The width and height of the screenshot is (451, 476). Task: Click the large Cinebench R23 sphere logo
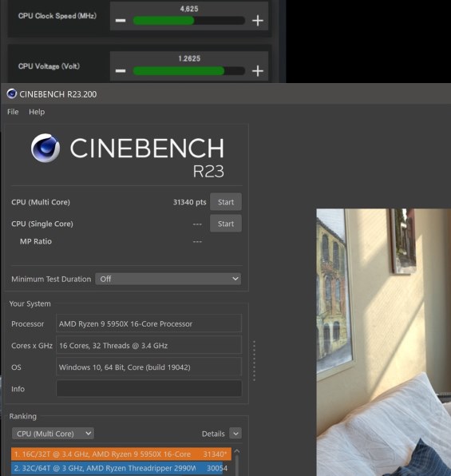click(45, 148)
